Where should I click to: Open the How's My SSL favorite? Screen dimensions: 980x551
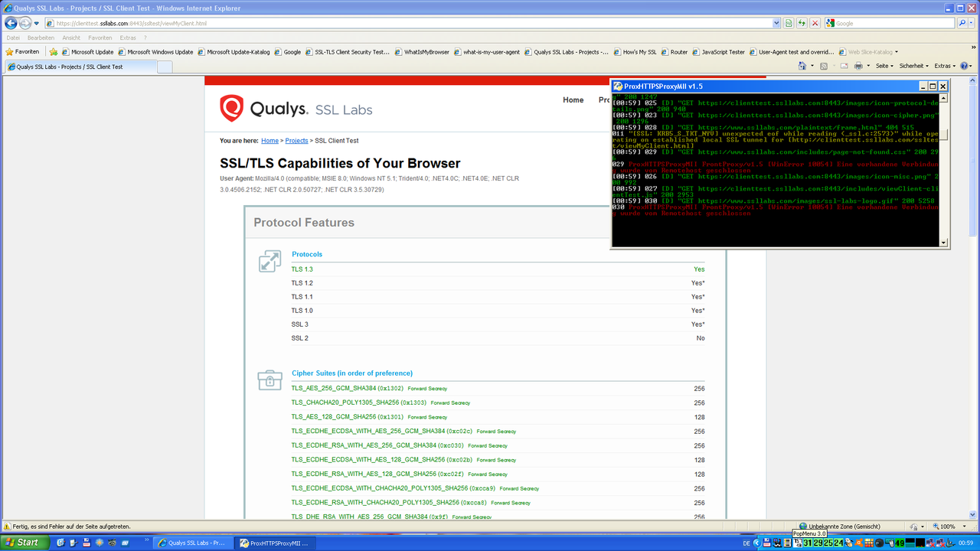(x=635, y=52)
